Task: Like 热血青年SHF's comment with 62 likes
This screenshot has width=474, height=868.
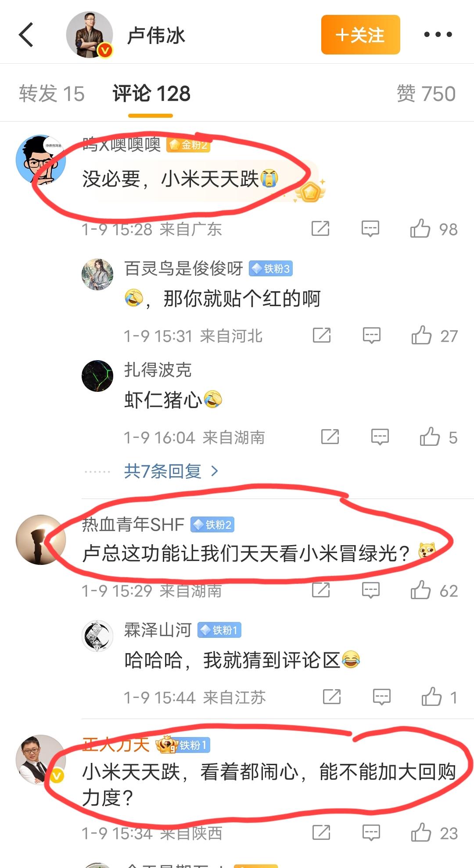Action: tap(420, 590)
